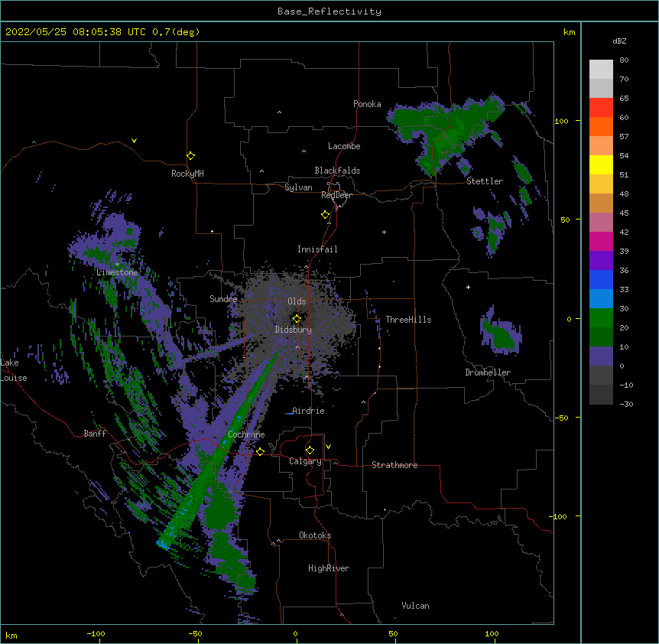
Task: Click the Olds label
Action: coord(297,301)
